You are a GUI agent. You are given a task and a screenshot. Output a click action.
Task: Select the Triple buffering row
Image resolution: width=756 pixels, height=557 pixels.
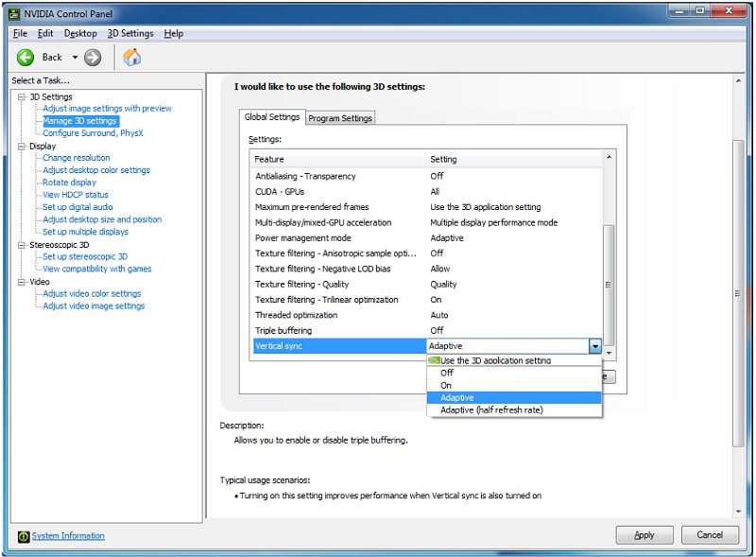(427, 331)
